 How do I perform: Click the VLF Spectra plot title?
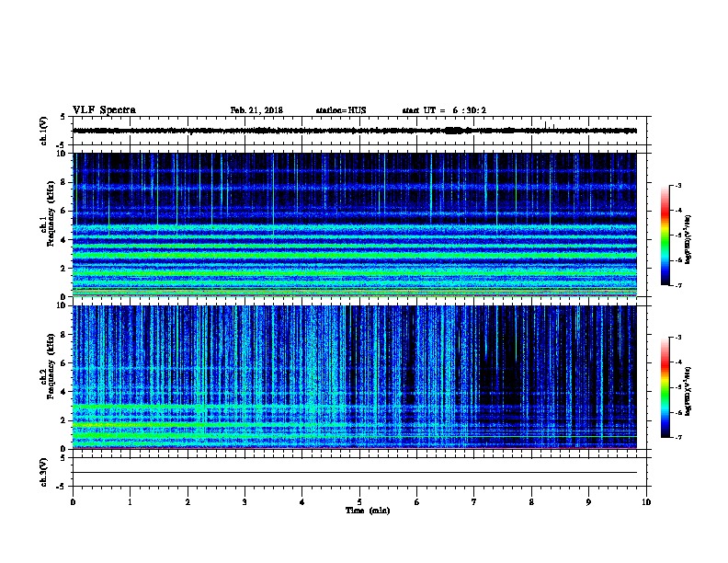coord(104,110)
